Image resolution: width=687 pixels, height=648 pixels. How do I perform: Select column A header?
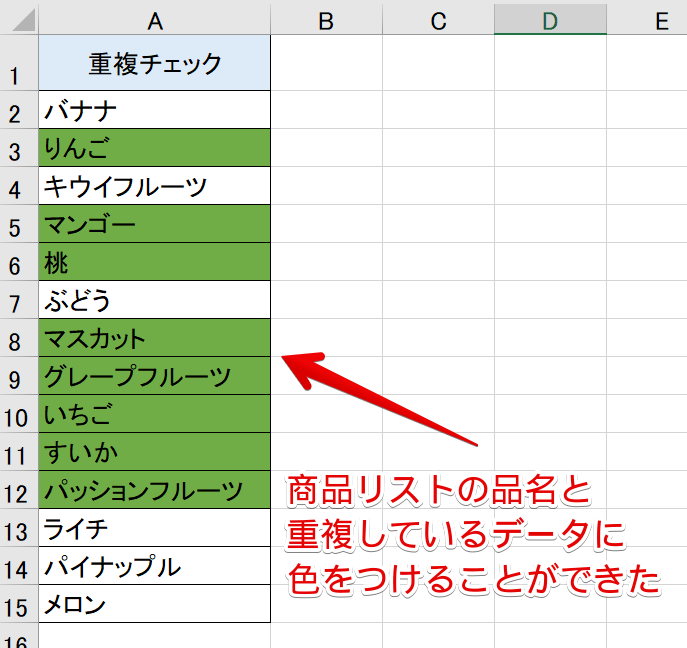point(155,18)
